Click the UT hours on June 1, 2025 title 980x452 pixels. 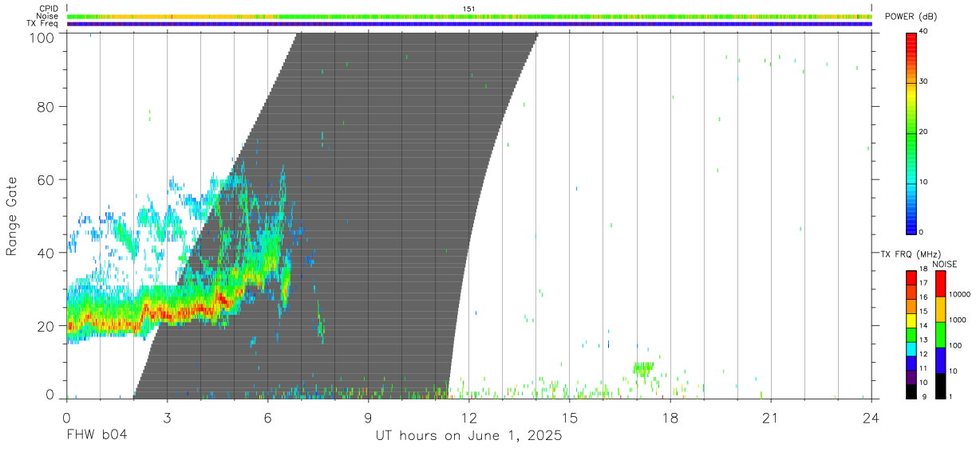(468, 436)
